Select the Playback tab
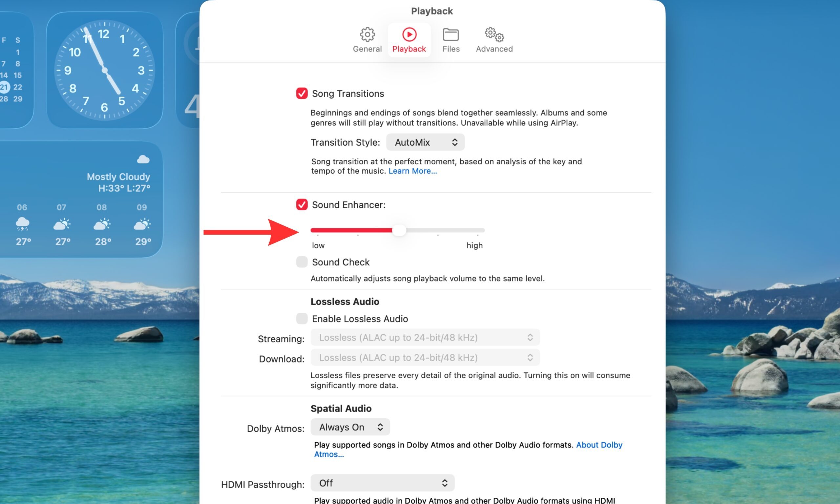 pos(409,40)
